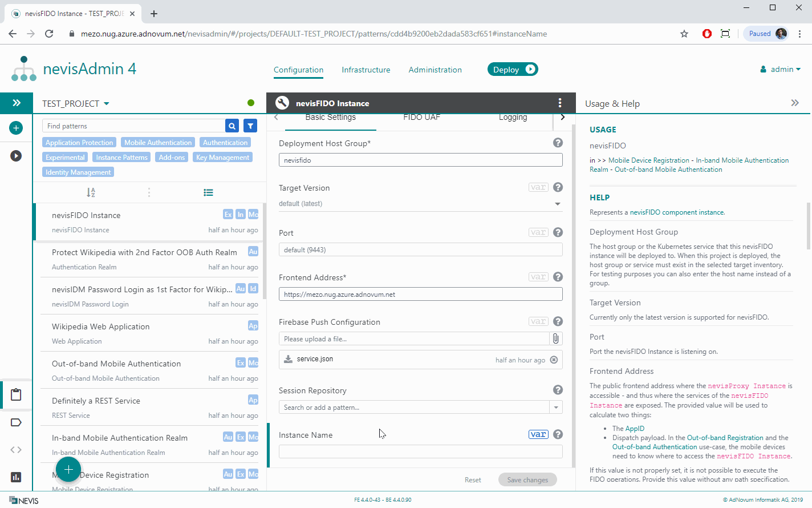Open the label/tag icon in left sidebar

[16, 422]
